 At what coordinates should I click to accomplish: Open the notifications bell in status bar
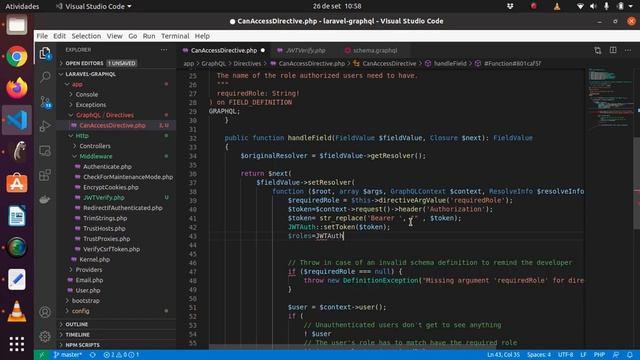[x=630, y=355]
